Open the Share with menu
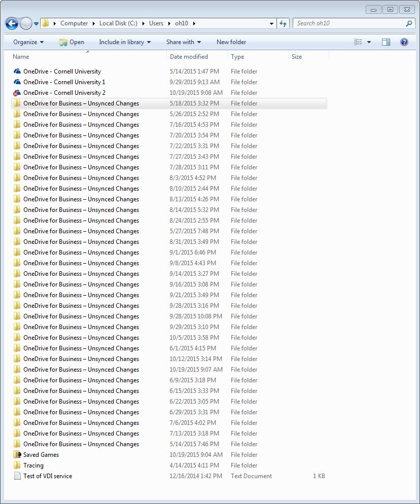The image size is (420, 504). [184, 42]
